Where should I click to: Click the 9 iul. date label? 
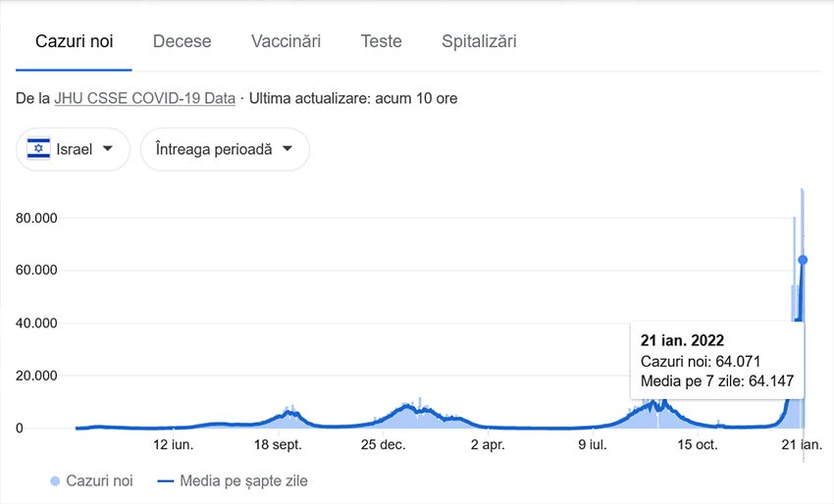pyautogui.click(x=592, y=444)
